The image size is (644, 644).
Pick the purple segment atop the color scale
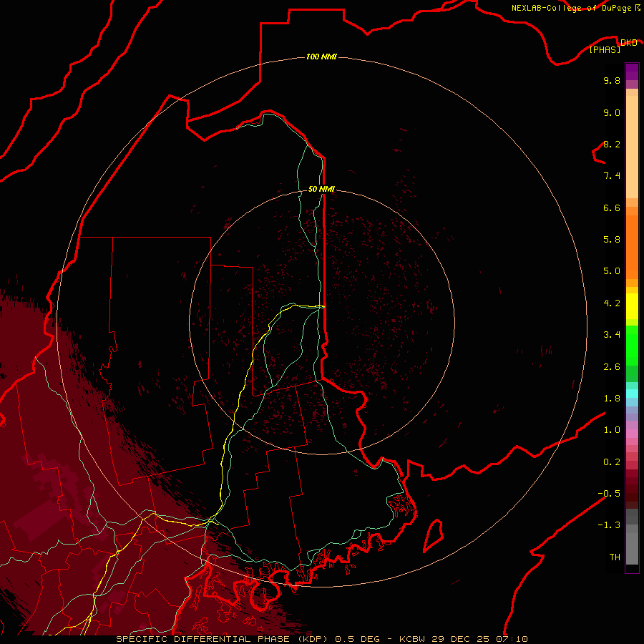(632, 72)
